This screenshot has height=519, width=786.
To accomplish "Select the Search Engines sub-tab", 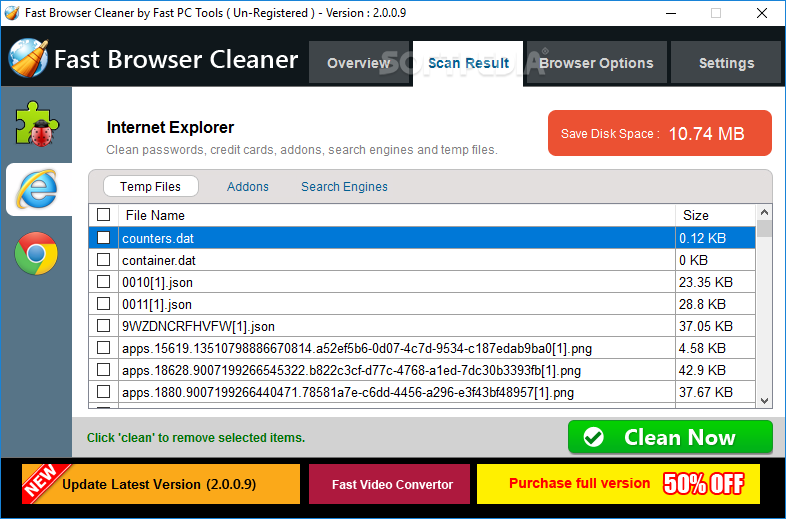I will [344, 187].
